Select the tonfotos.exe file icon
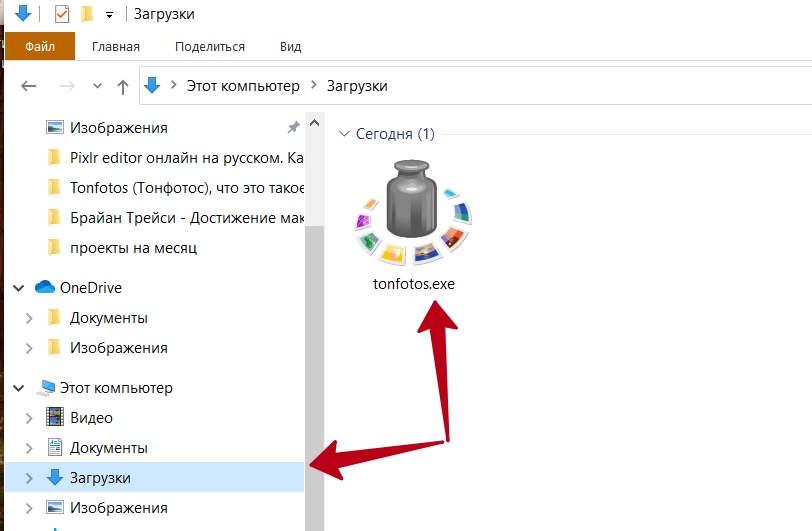812x531 pixels. pos(413,213)
